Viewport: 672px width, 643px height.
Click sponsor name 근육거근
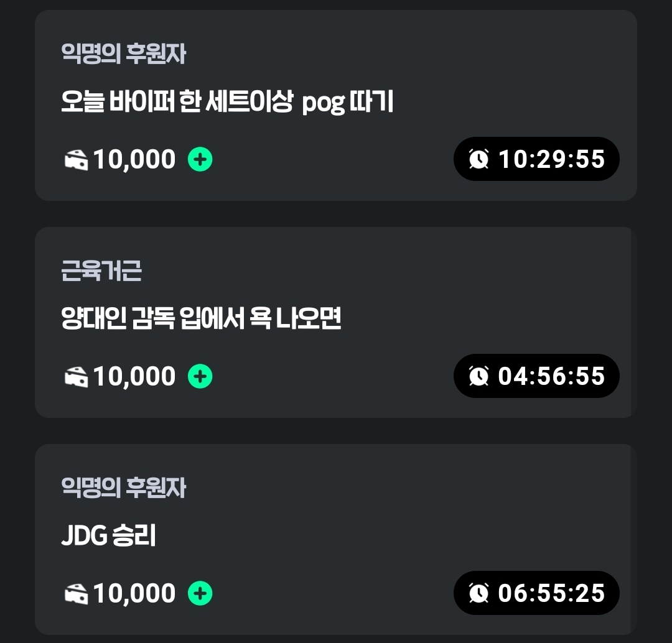click(101, 271)
